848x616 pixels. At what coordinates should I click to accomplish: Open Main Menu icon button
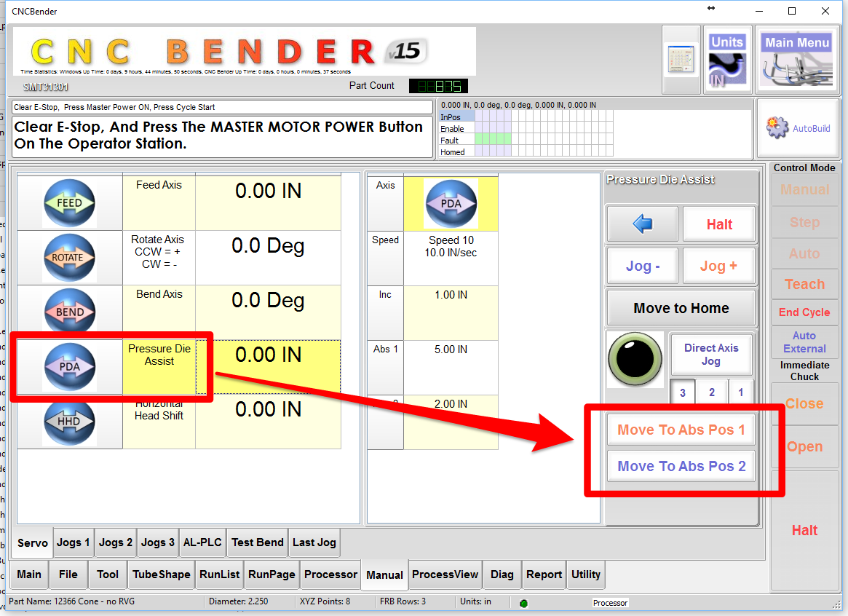pyautogui.click(x=797, y=60)
